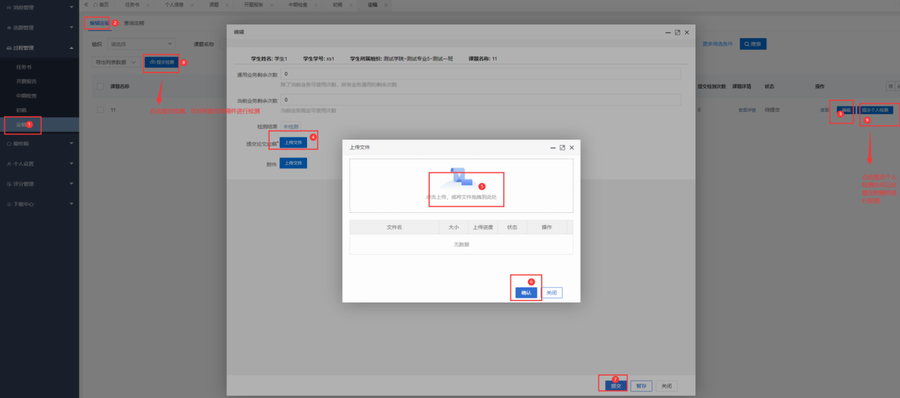Click the 通用业务剩余次数 input field

(x=480, y=74)
